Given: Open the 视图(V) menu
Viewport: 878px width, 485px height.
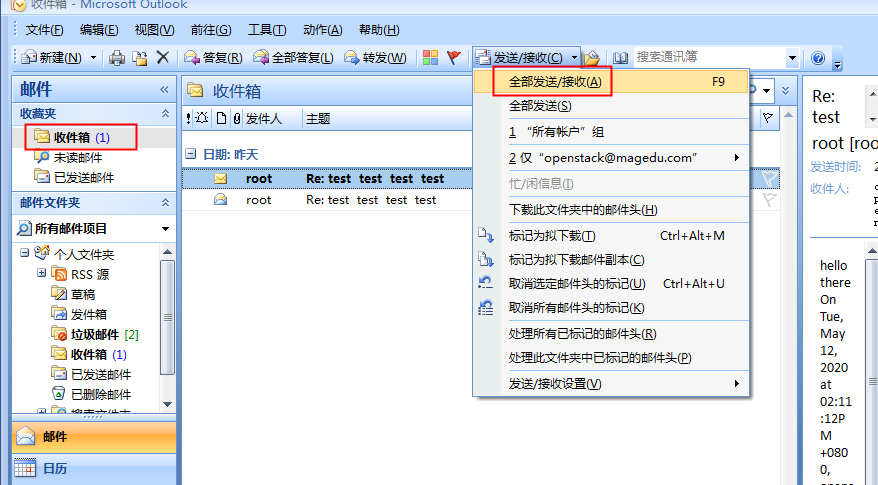Looking at the screenshot, I should coord(155,30).
